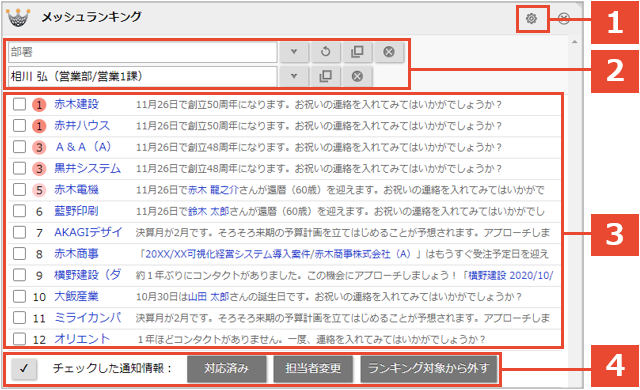Open the 赤木建設 company link
This screenshot has height=390, width=640.
(x=77, y=104)
